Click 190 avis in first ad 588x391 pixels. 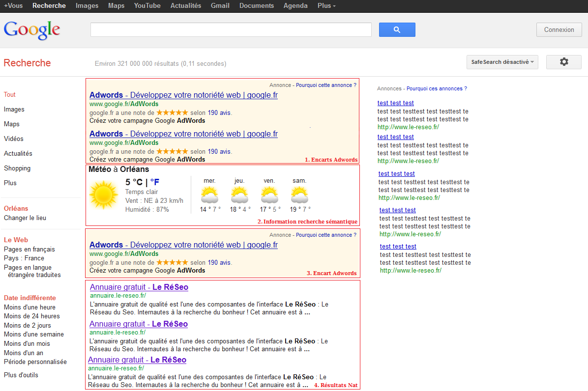coord(219,112)
